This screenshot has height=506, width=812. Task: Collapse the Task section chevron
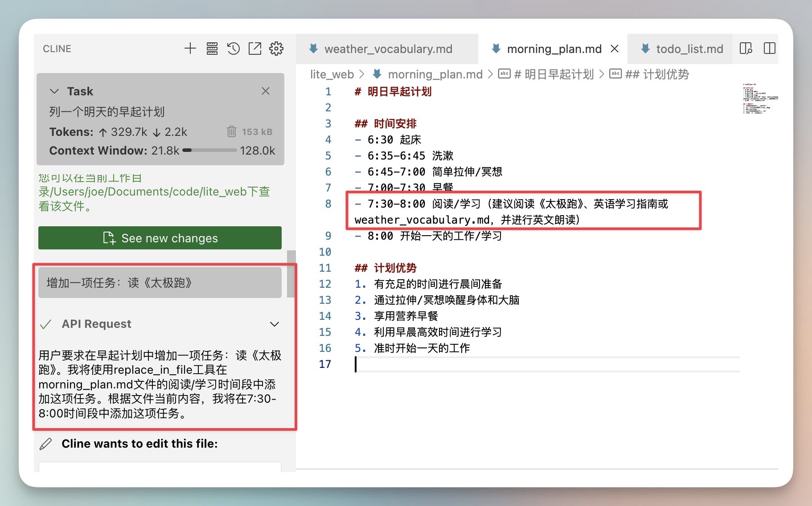pos(54,91)
